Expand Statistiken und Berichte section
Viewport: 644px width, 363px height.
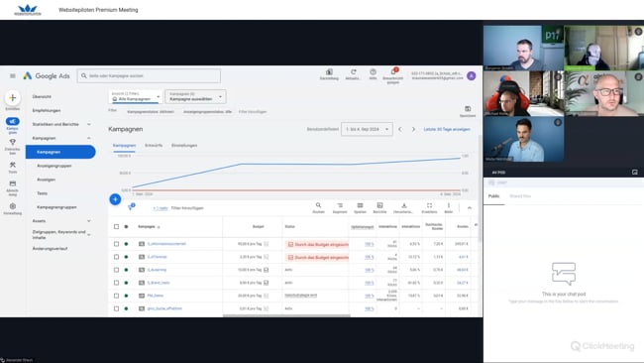point(89,124)
